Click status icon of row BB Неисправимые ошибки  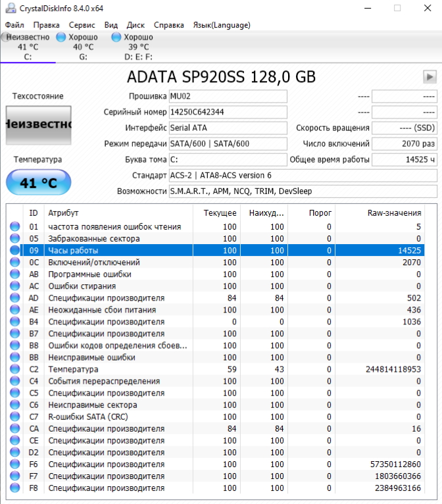[x=14, y=357]
